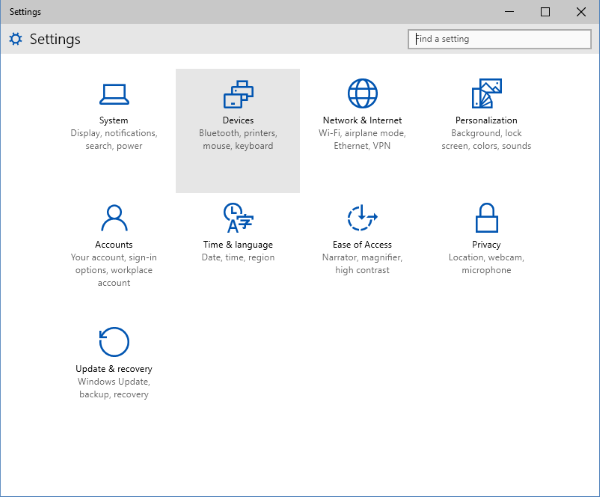Click the 'Accounts' label
The image size is (600, 497).
(114, 245)
